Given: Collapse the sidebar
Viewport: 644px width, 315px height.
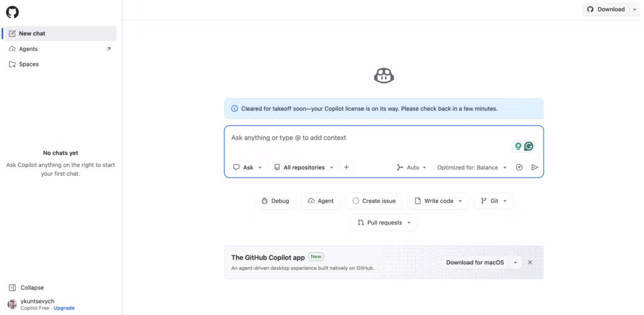Looking at the screenshot, I should tap(26, 288).
